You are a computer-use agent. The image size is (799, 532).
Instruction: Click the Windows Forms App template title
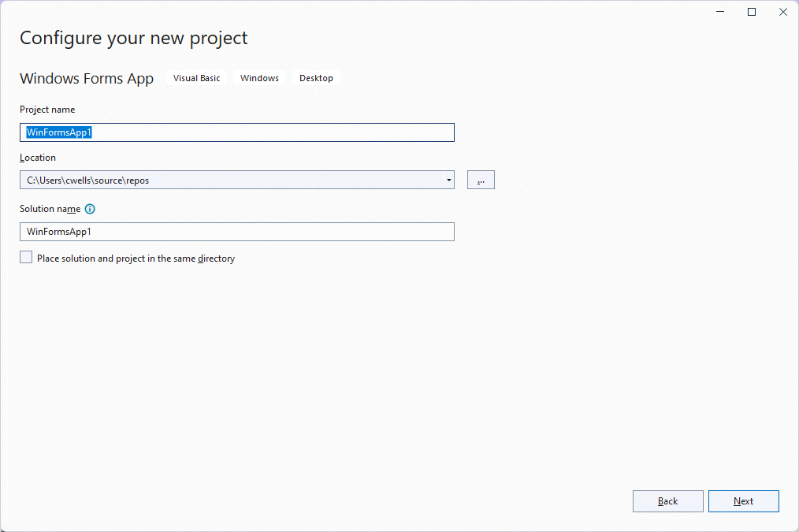[x=87, y=78]
